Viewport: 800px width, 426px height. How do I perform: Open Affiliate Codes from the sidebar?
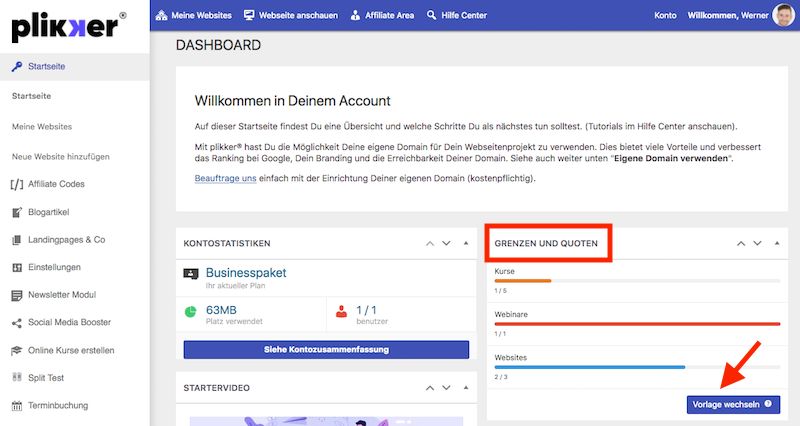point(57,184)
